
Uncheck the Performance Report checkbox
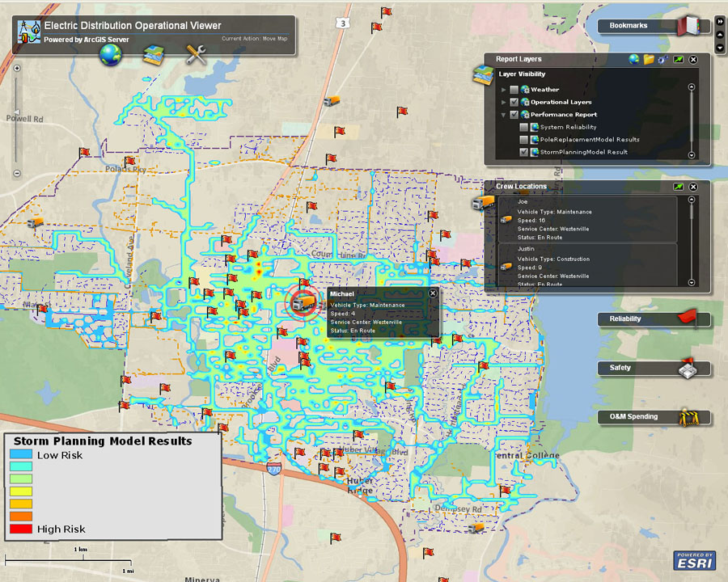(x=514, y=115)
